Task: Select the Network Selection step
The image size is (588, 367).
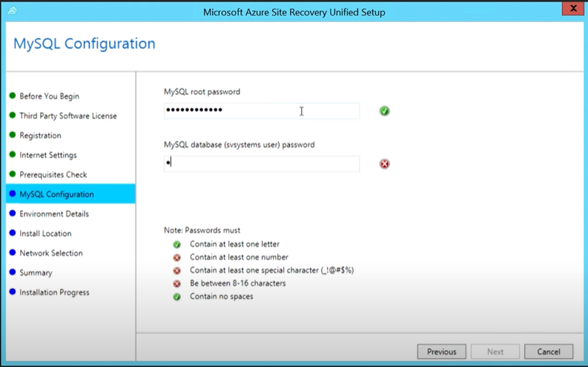Action: click(51, 253)
